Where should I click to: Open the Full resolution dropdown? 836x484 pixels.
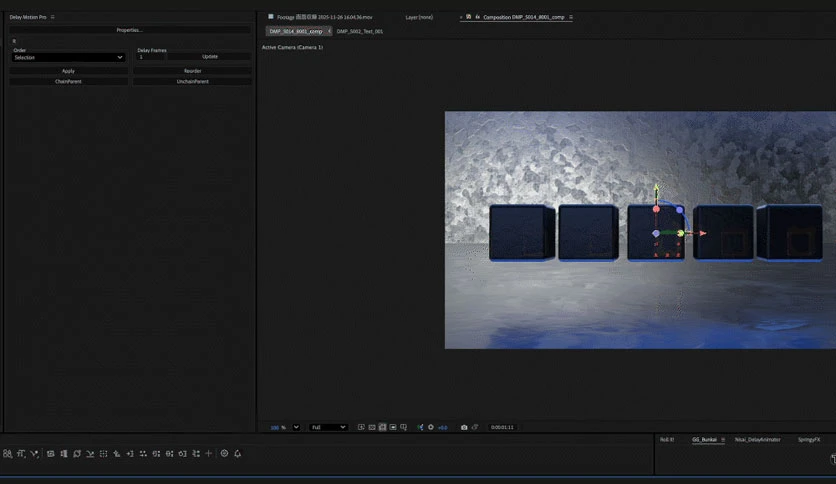pos(328,427)
